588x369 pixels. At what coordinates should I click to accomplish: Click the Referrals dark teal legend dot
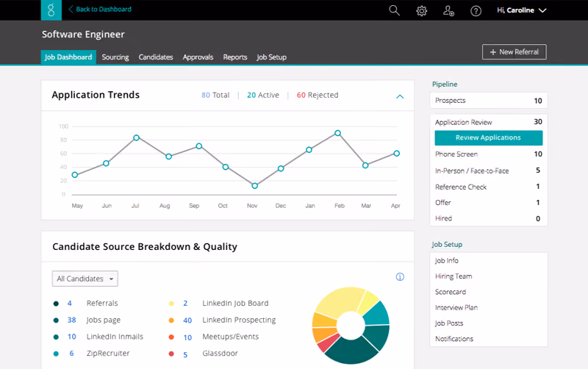(56, 304)
